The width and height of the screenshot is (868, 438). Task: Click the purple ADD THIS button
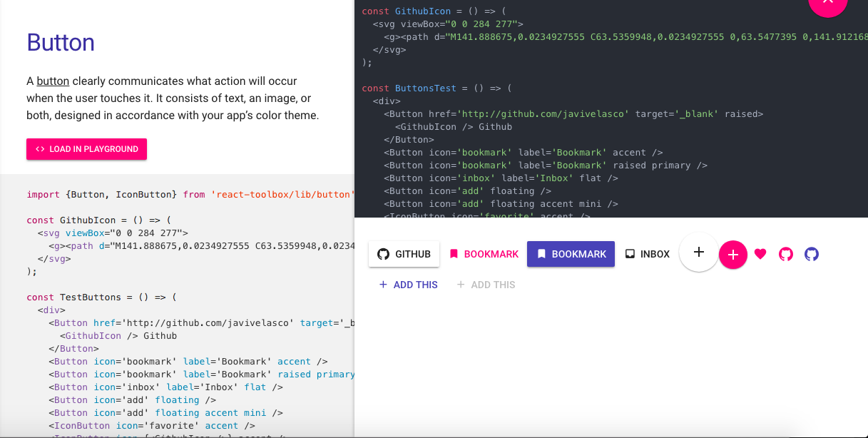pyautogui.click(x=408, y=285)
